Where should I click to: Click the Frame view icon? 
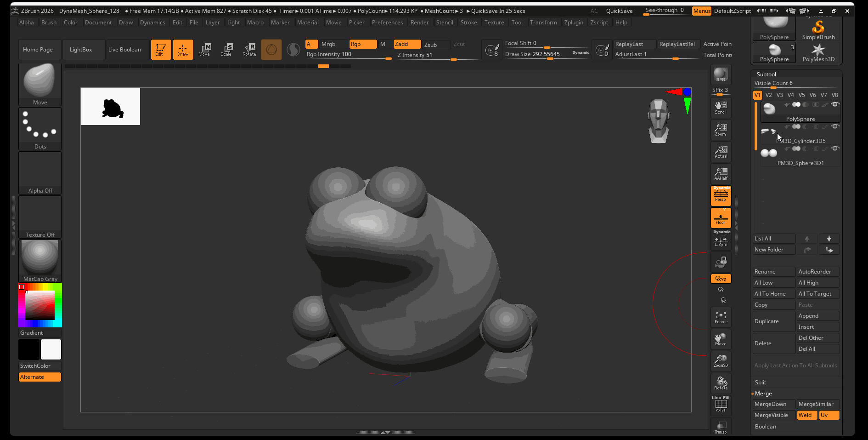click(721, 317)
